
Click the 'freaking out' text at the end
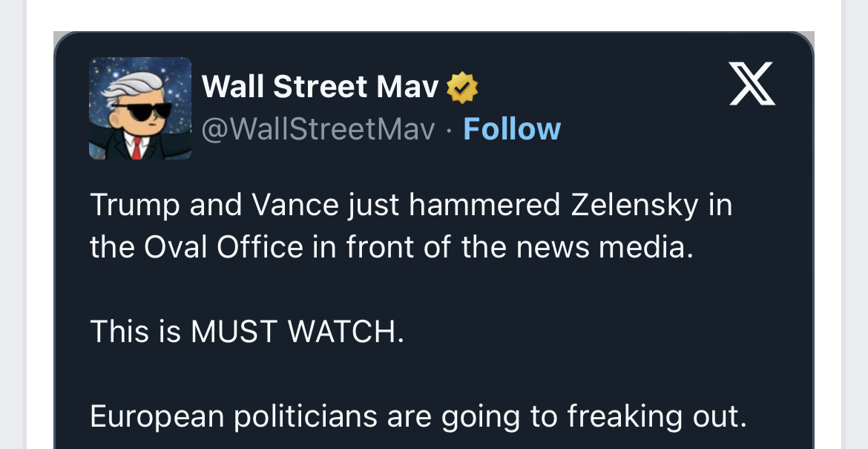657,416
